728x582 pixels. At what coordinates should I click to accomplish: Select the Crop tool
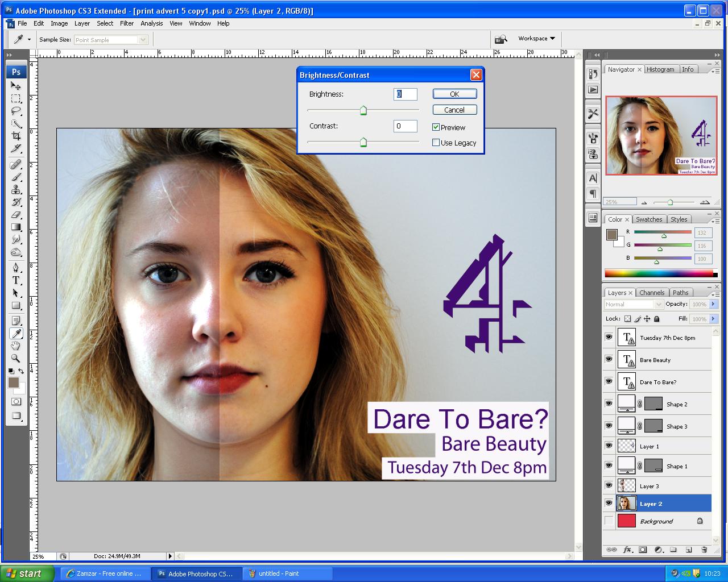16,136
